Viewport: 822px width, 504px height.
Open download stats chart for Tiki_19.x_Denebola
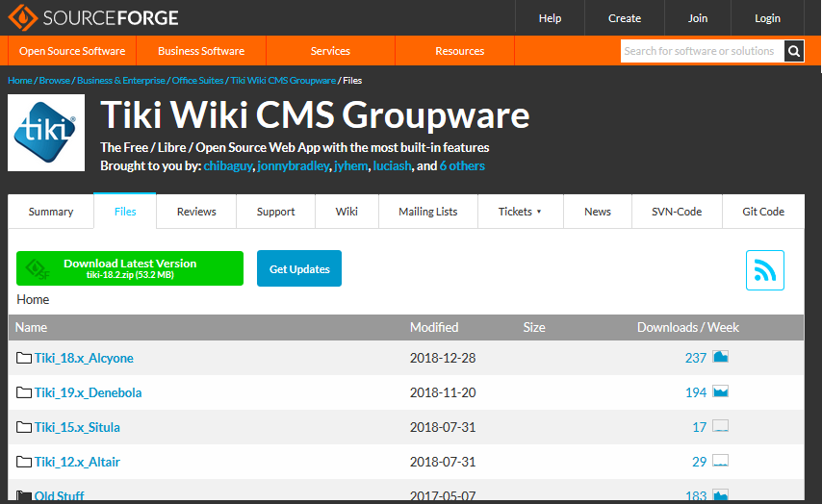click(x=720, y=392)
